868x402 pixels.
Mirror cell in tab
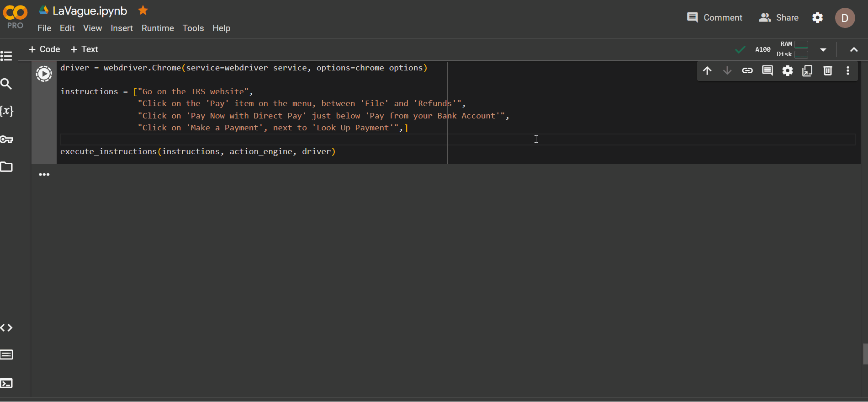pos(808,70)
